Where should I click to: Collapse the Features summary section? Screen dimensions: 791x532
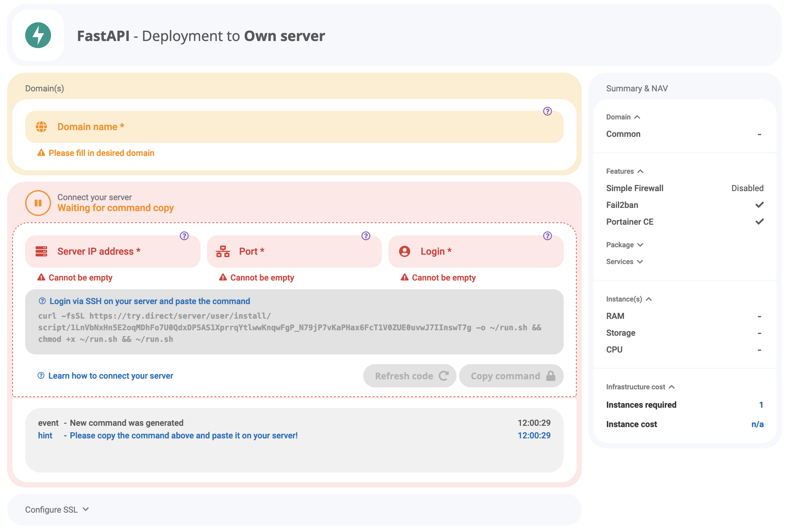click(625, 171)
